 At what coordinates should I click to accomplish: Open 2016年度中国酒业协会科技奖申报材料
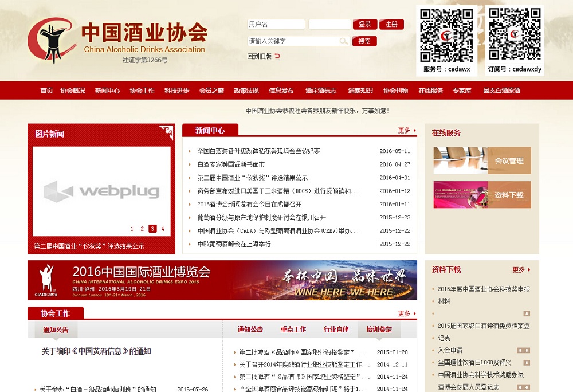point(484,295)
